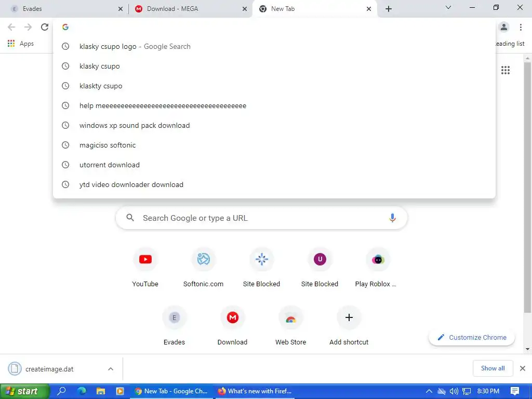Image resolution: width=532 pixels, height=399 pixels.
Task: Switch to the Evades tab
Action: (x=64, y=9)
